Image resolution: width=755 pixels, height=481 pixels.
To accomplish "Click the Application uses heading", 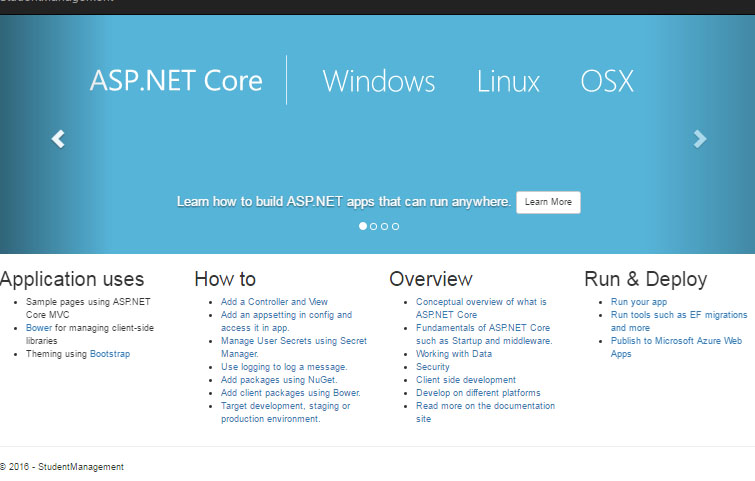I will 72,279.
